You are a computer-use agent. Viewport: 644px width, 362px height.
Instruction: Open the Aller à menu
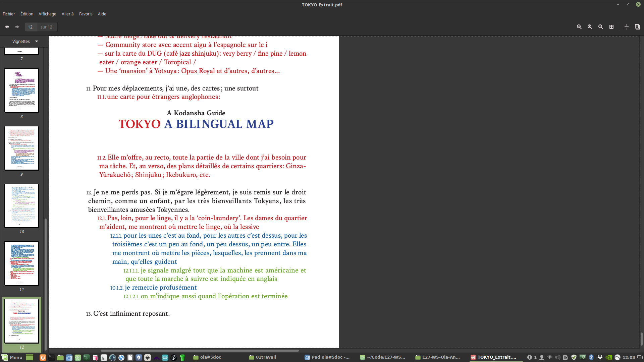click(x=67, y=14)
